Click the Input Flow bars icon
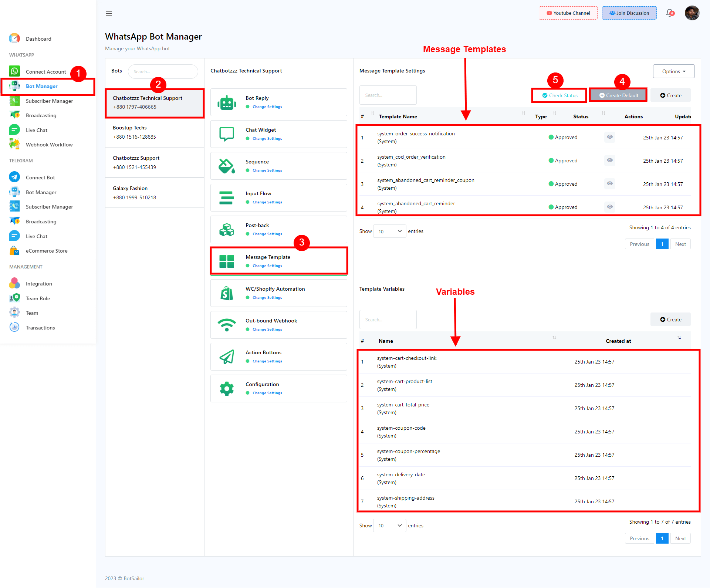Viewport: 710px width, 588px height. [227, 197]
